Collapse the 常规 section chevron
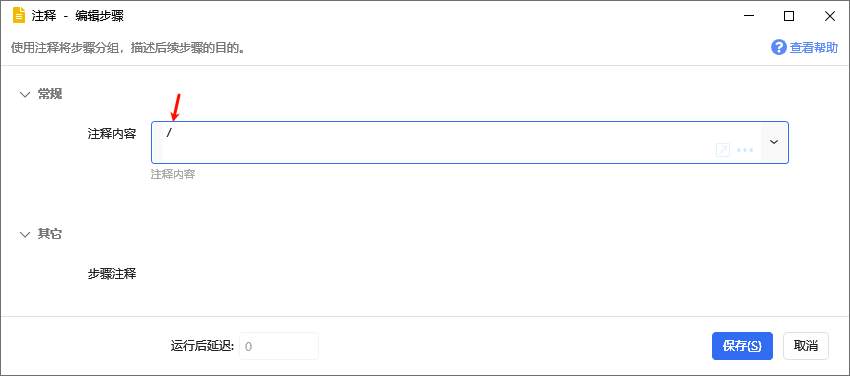This screenshot has width=850, height=376. (25, 94)
